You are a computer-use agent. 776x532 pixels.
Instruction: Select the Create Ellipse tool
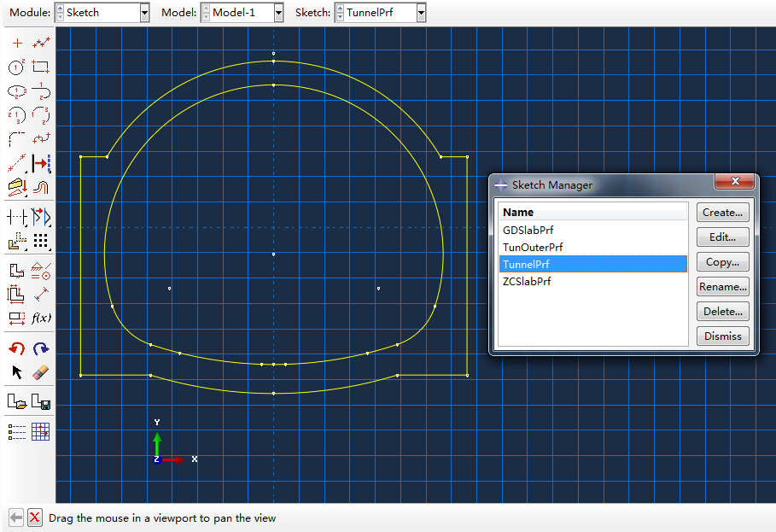16,91
